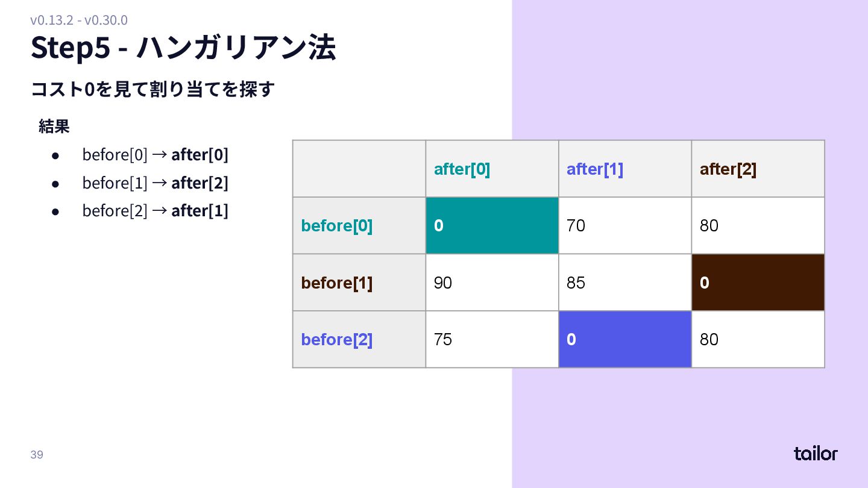Click the 80 cell in the before[0] row
Image resolution: width=868 pixels, height=488 pixels.
pos(758,225)
